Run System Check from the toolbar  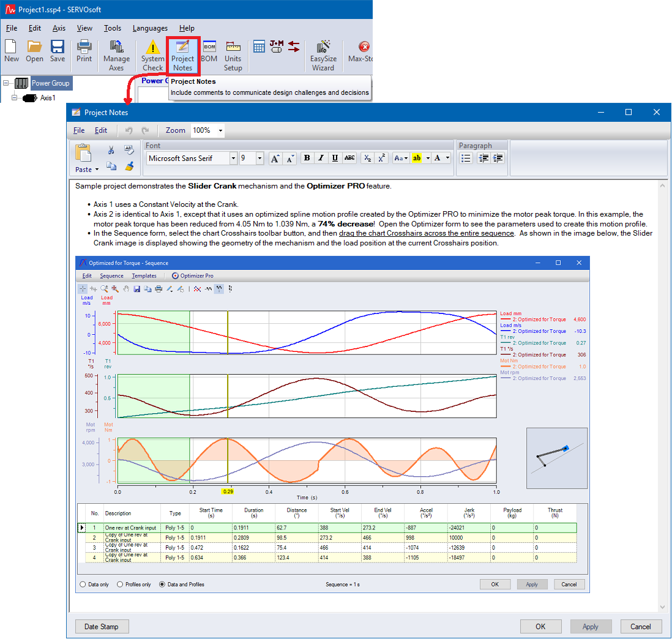(x=152, y=54)
